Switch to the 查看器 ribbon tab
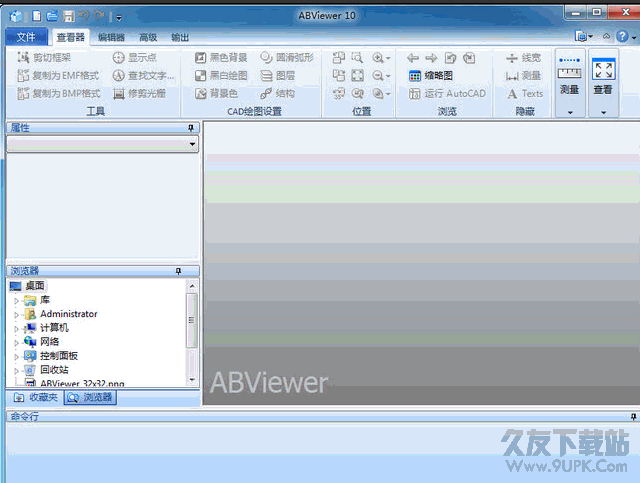Screen dimensions: 640x483 coord(71,38)
